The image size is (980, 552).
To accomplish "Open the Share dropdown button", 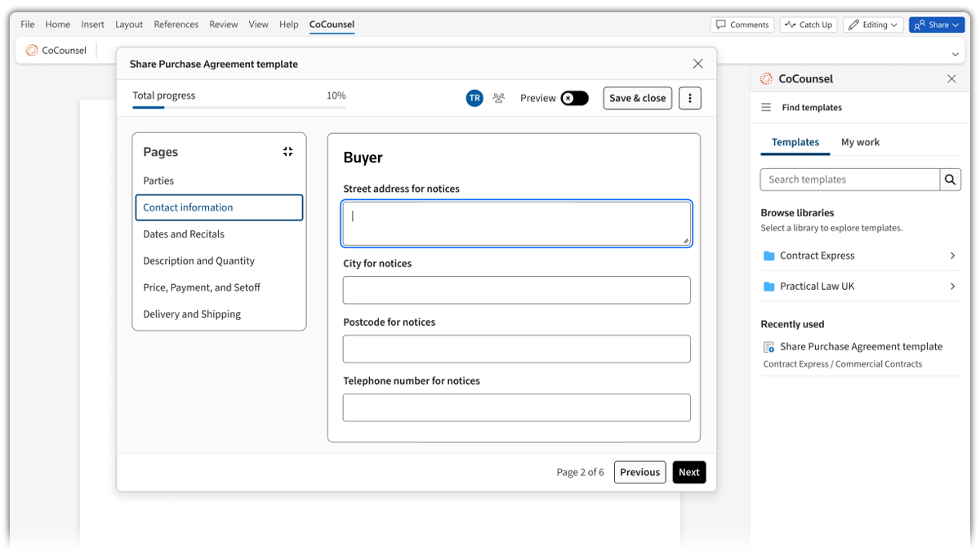I will pos(938,24).
